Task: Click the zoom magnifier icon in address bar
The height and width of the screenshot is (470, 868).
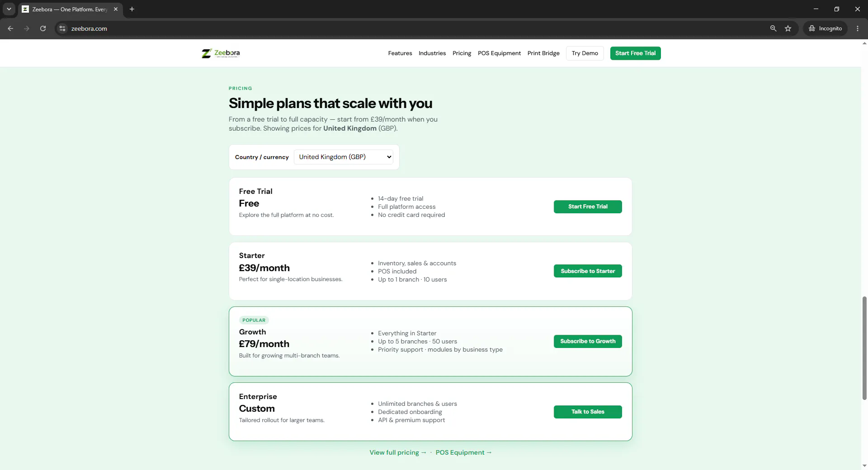Action: tap(773, 28)
